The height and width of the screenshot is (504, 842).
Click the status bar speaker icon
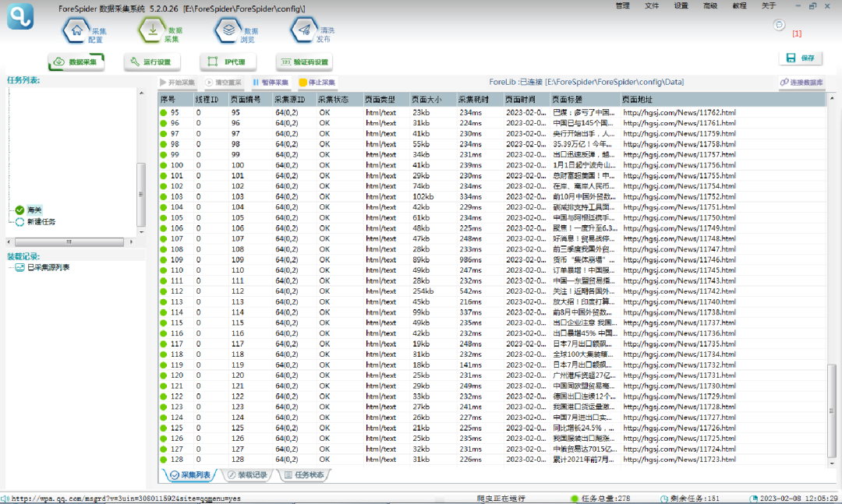(5, 499)
